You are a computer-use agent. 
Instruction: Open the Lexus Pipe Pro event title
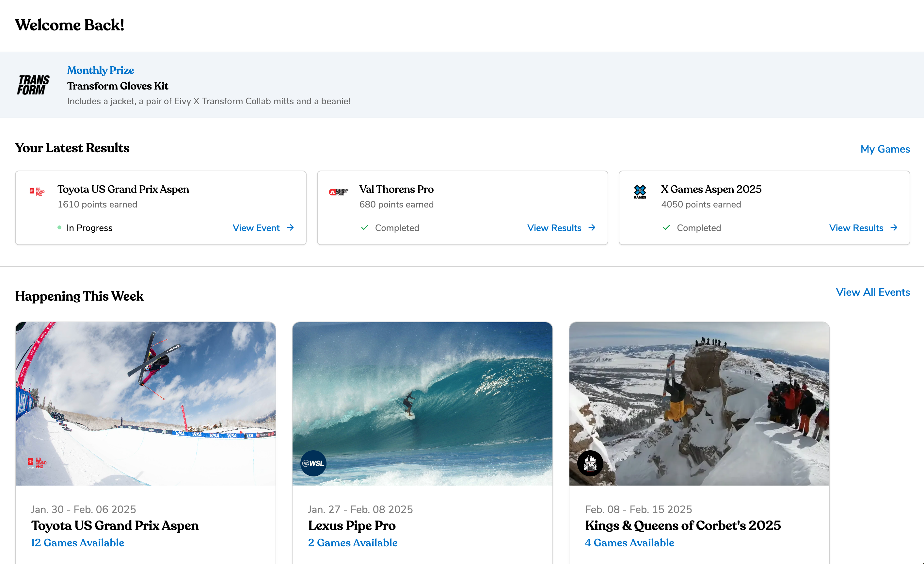(x=352, y=525)
